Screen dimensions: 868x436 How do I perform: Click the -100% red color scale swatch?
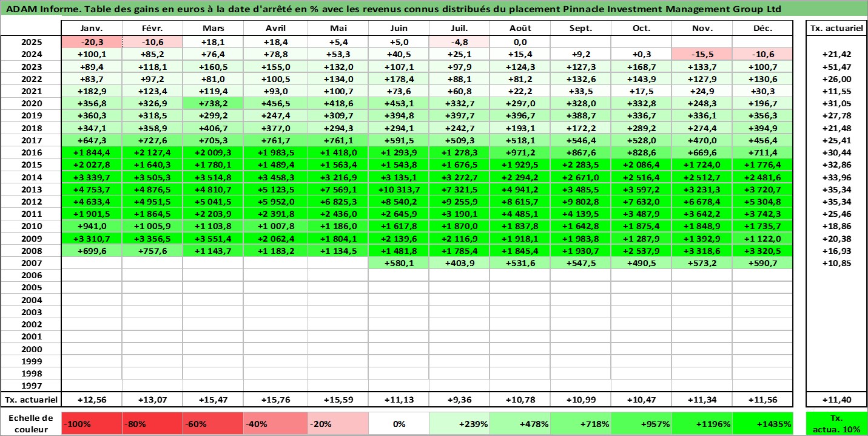pos(92,424)
